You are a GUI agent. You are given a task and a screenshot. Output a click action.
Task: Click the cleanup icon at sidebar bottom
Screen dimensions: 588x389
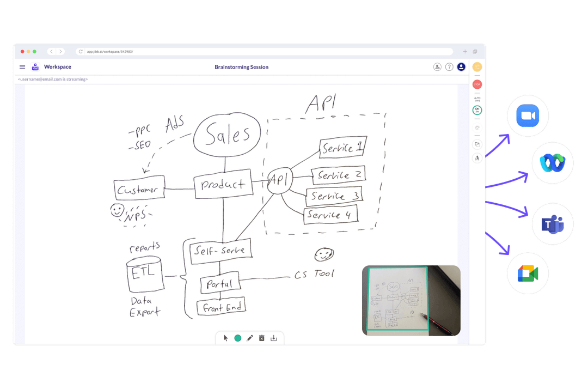tap(477, 158)
